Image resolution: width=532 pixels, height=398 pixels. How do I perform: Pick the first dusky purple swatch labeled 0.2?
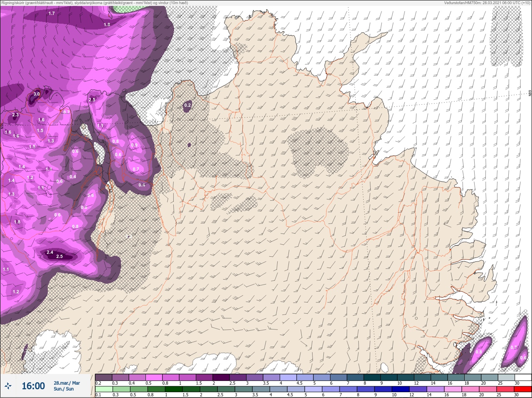pos(104,377)
